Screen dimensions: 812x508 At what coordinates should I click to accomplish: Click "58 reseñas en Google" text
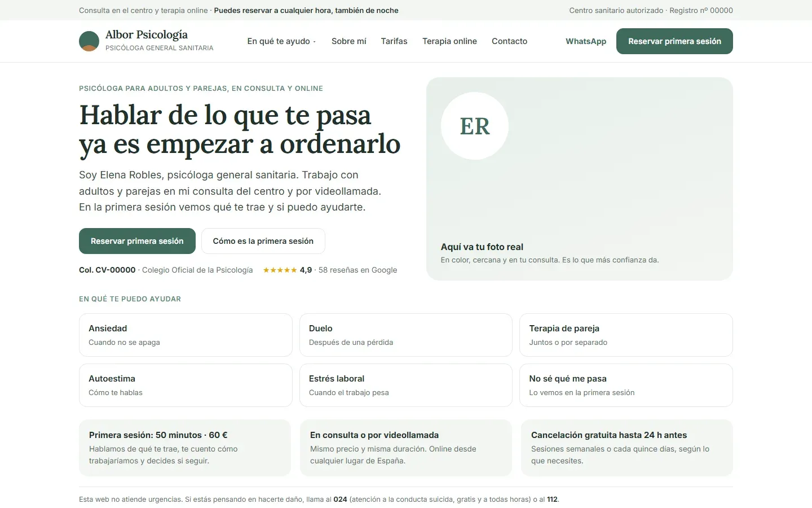(358, 270)
